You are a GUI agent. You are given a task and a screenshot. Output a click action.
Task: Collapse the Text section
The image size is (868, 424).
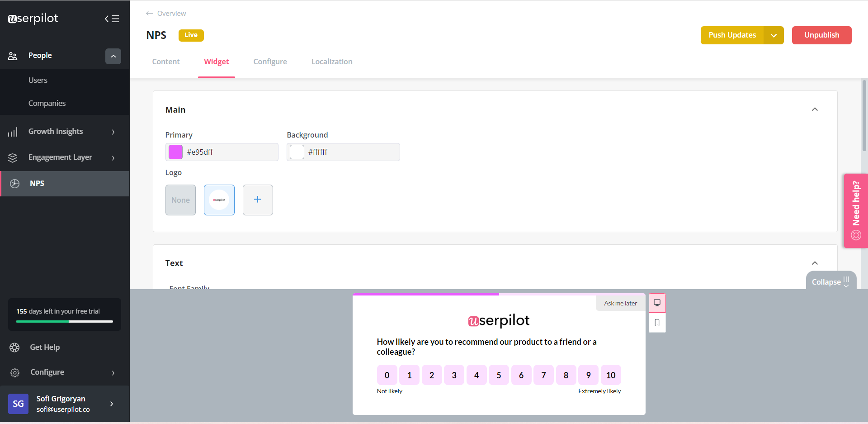point(815,263)
